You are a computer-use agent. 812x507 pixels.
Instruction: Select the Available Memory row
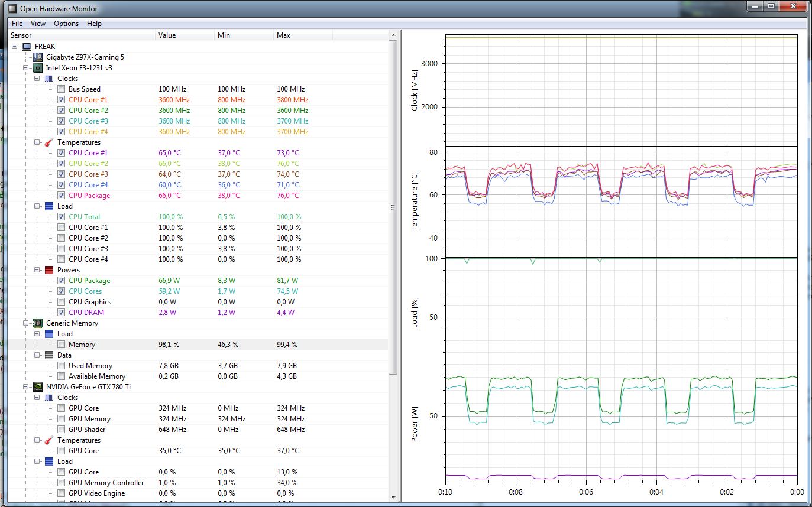[198, 376]
